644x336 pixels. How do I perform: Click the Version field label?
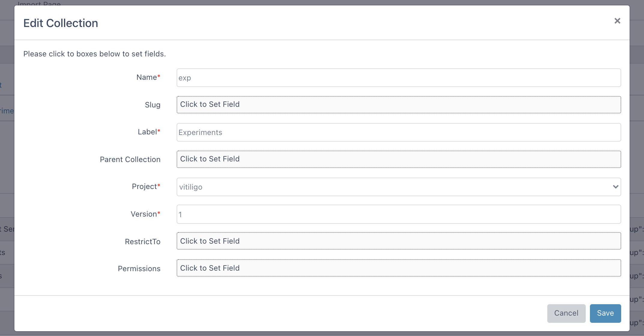click(x=144, y=214)
